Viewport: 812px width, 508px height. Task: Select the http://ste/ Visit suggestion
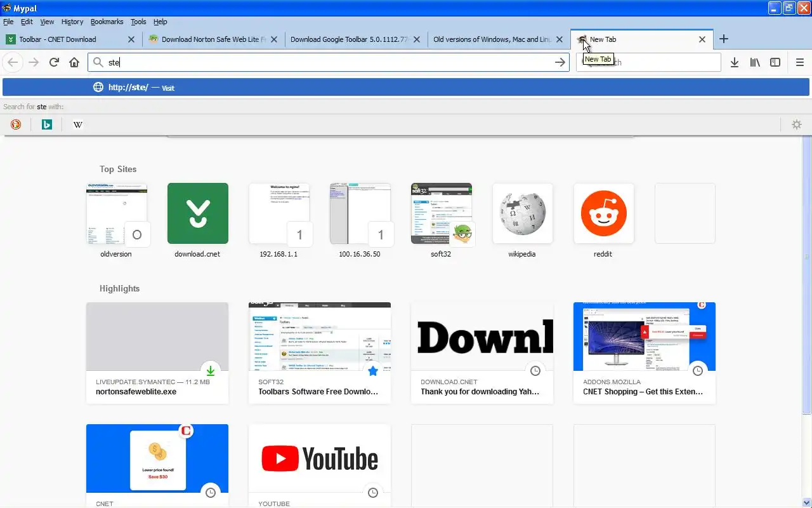(406, 88)
